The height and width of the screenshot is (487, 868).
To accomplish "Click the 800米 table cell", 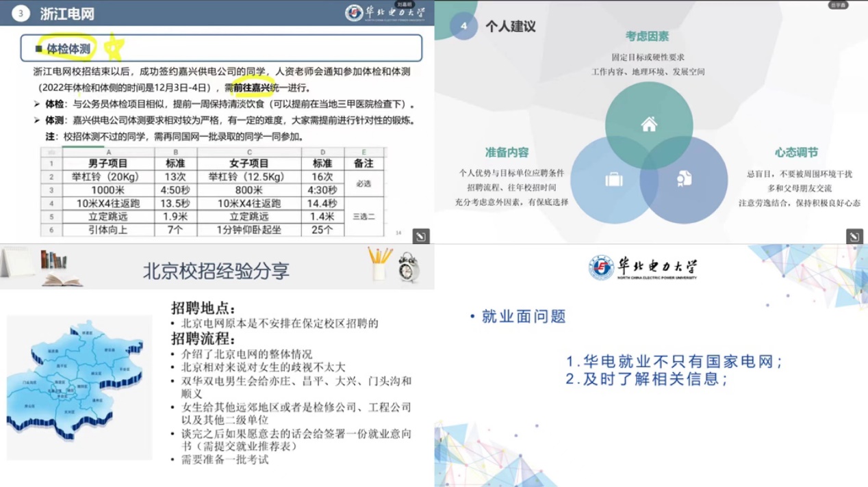I will coord(249,190).
